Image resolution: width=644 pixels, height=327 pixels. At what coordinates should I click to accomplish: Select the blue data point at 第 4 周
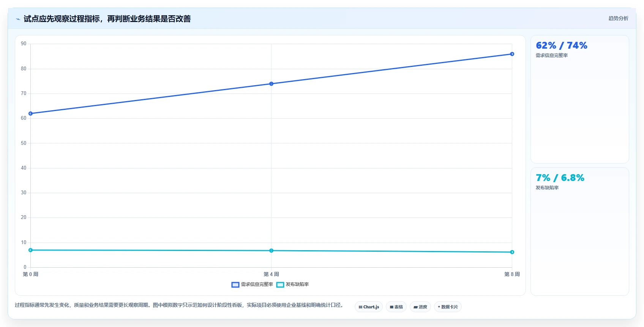[x=271, y=84]
